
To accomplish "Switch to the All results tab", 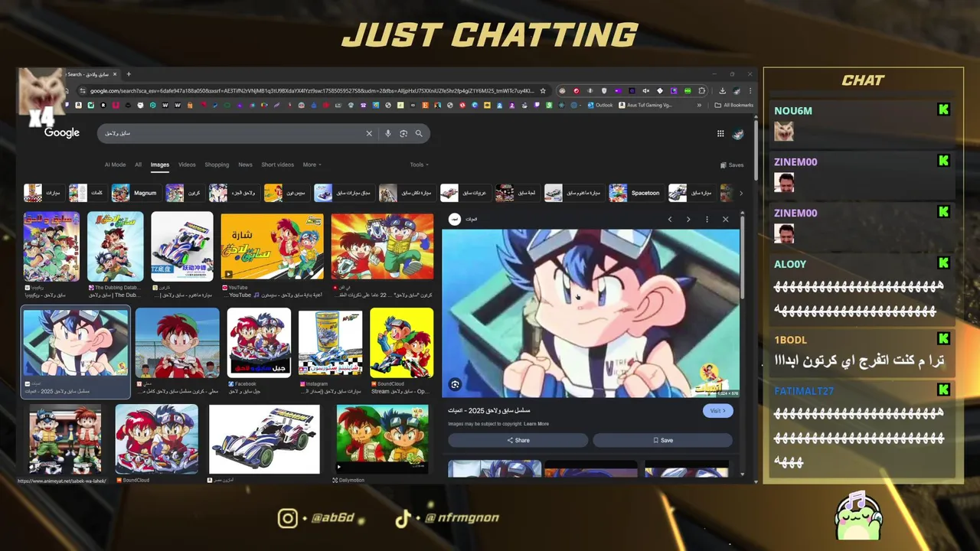I will [x=139, y=165].
